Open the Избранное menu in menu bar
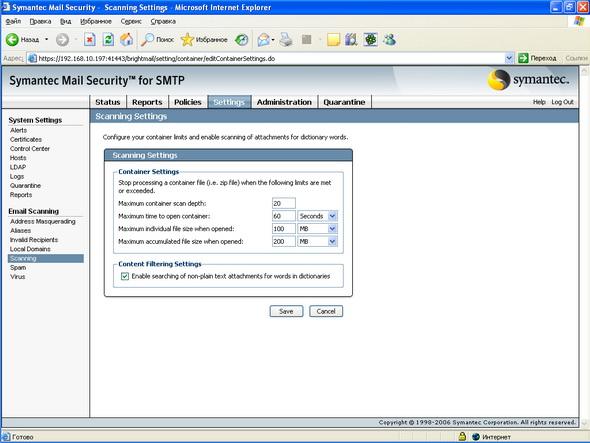The image size is (590, 443). click(x=96, y=21)
